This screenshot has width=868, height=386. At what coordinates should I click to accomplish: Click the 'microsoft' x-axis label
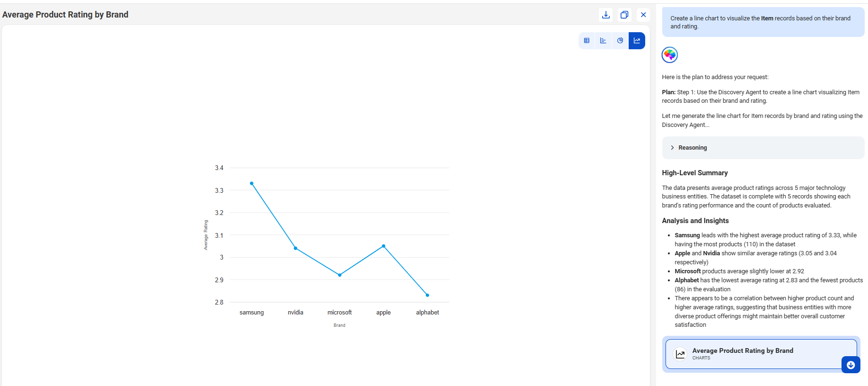(340, 313)
